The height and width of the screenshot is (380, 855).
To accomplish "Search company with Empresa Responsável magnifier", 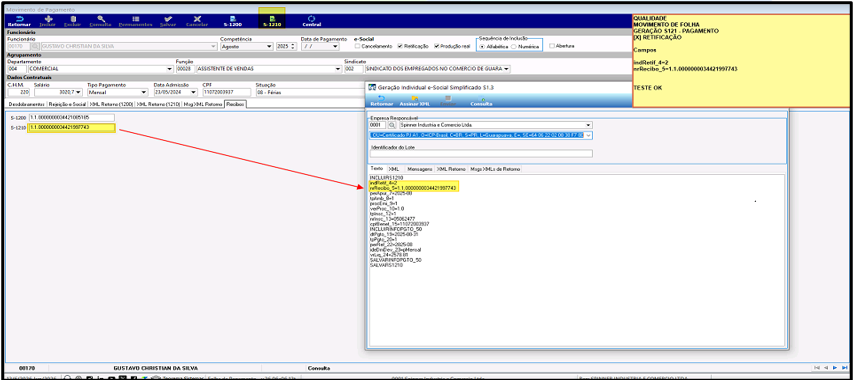I will (x=393, y=125).
